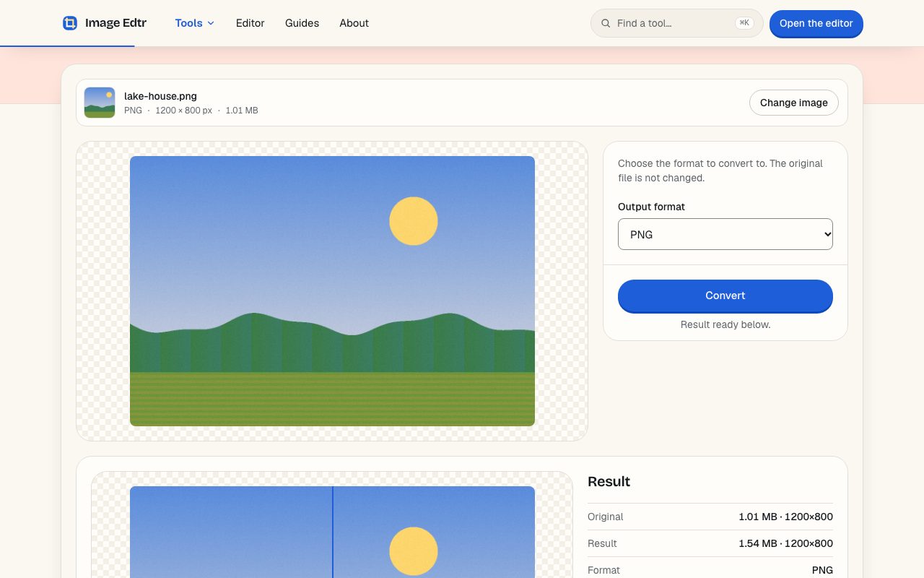This screenshot has height=578, width=924.
Task: Click the '1.01 MB · 1200×800' original value
Action: tap(785, 517)
